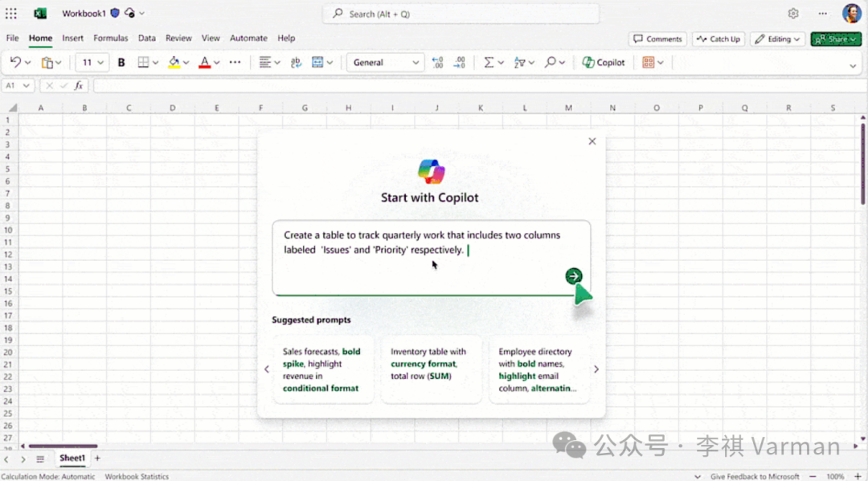This screenshot has width=868, height=481.
Task: Open the font size dropdown
Action: 100,63
